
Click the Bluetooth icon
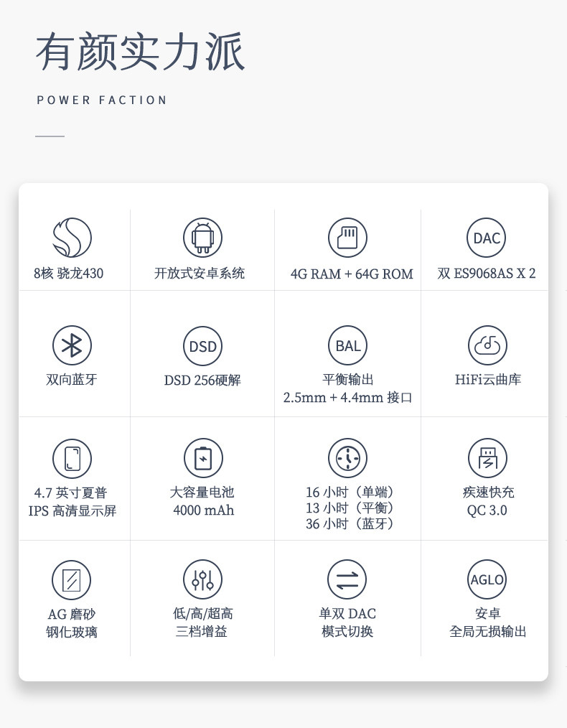pos(72,345)
